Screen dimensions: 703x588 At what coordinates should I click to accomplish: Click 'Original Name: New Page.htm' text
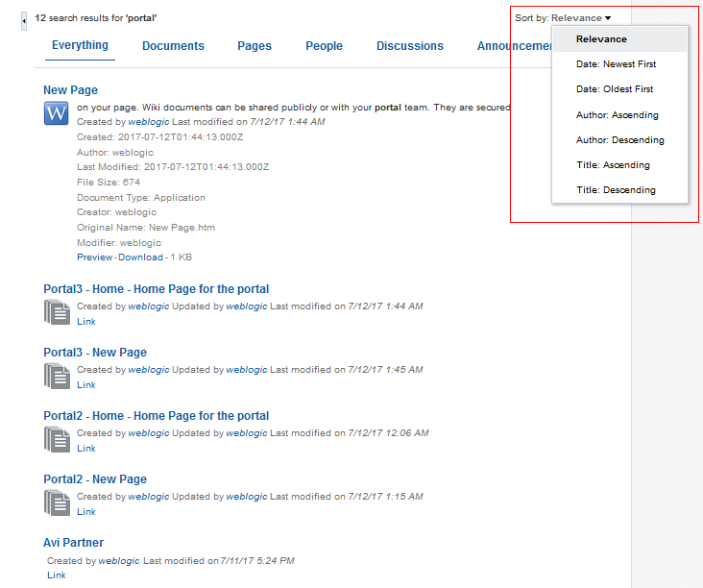point(146,228)
